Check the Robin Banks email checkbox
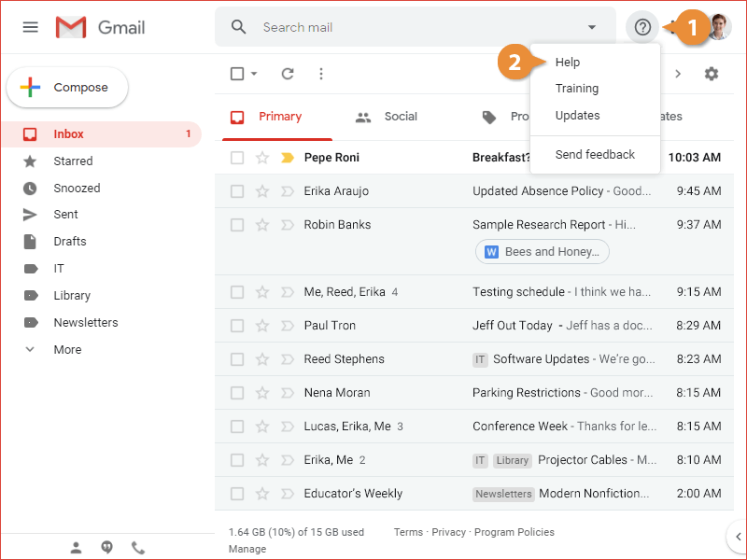Viewport: 747px width, 560px height. coord(237,225)
